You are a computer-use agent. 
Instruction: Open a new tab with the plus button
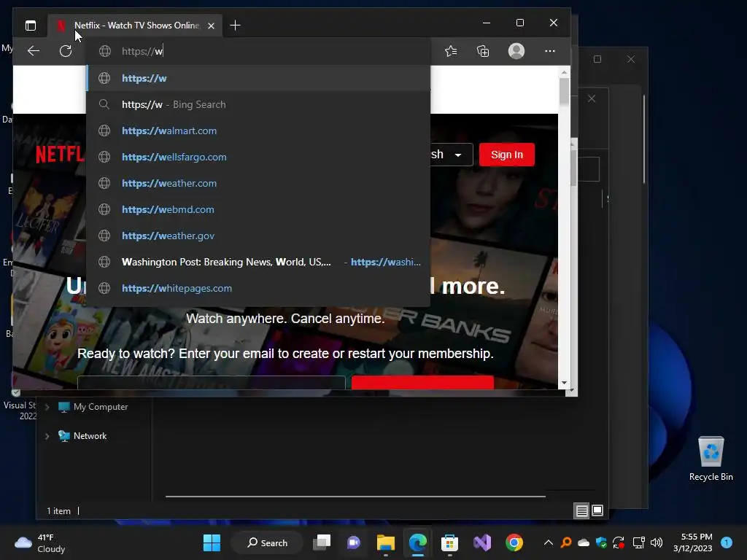235,26
